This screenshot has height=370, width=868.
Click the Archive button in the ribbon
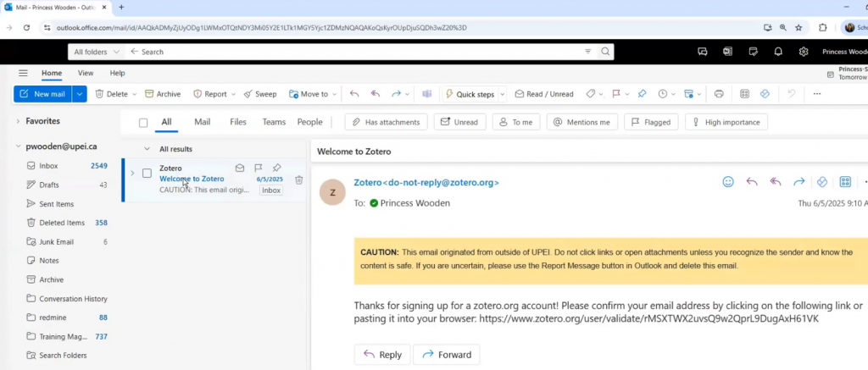[163, 94]
